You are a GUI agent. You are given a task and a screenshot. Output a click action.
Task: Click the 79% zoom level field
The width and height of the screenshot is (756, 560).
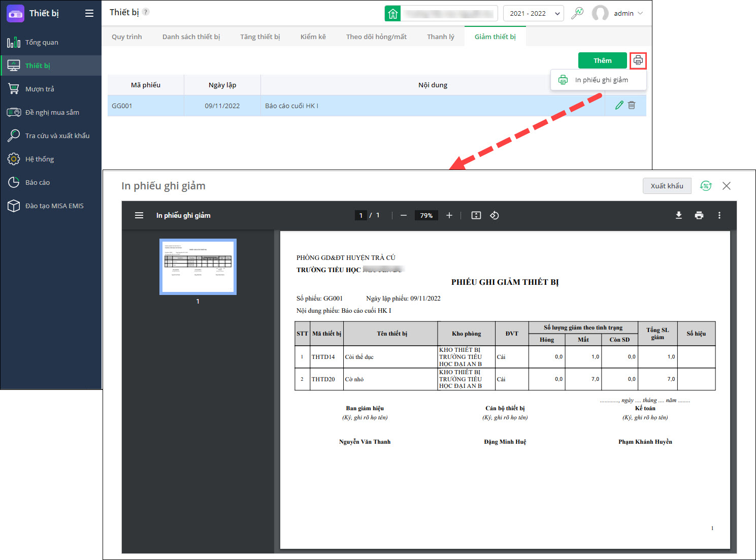pos(426,215)
